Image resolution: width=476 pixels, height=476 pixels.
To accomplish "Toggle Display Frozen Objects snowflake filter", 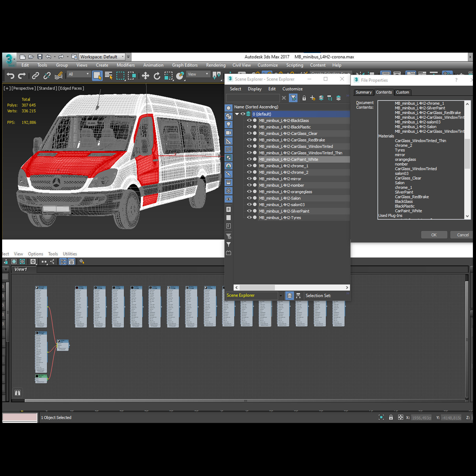I will (x=229, y=191).
